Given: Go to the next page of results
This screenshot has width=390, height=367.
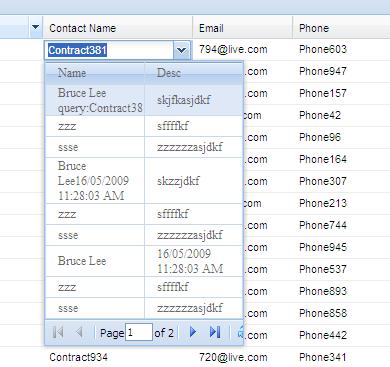Looking at the screenshot, I should click(193, 332).
